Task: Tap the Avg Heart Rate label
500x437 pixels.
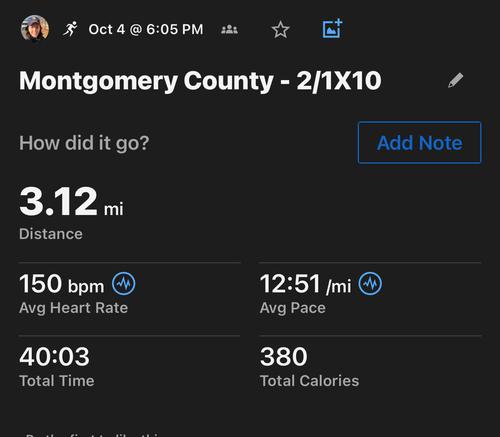Action: [x=73, y=308]
